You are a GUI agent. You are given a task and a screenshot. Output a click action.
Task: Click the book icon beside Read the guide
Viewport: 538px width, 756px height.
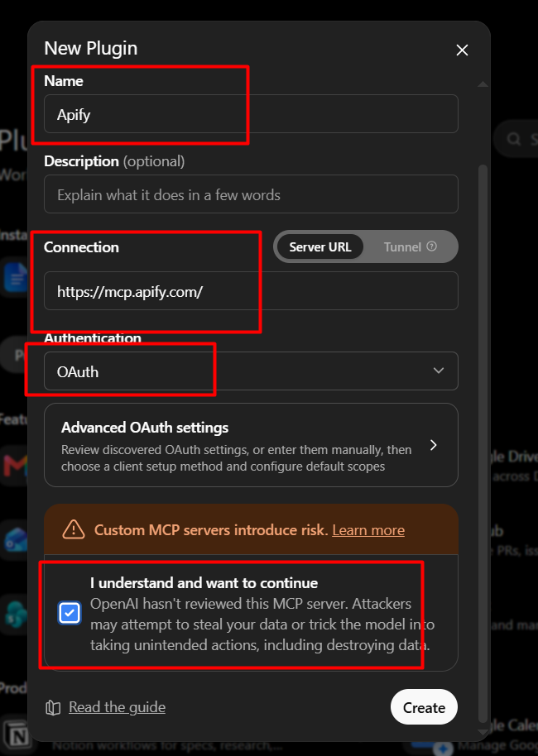pos(53,707)
